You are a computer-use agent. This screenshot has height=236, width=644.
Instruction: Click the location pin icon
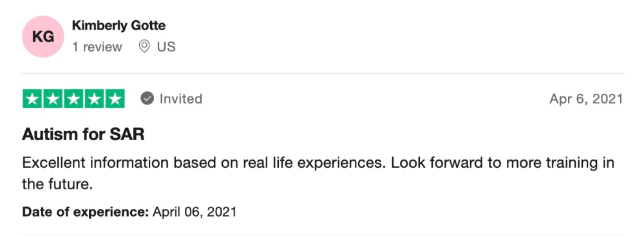pos(144,47)
